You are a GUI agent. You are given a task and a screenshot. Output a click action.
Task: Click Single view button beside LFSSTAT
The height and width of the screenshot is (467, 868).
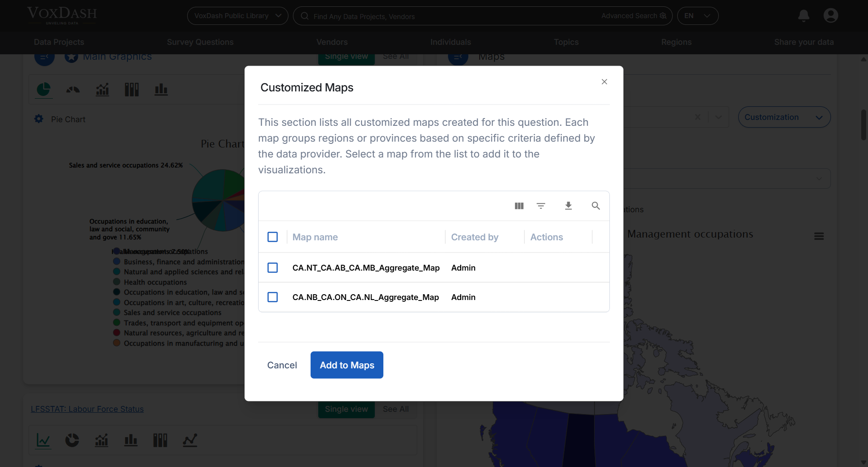[346, 409]
